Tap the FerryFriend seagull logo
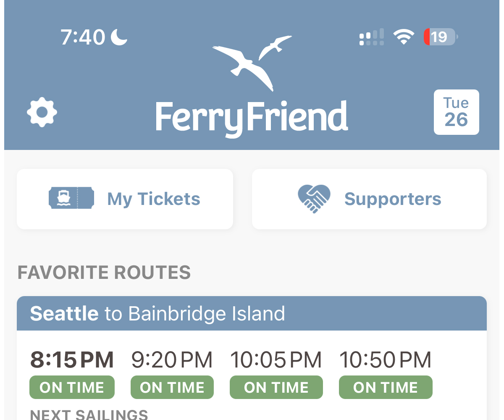504x420 pixels. (251, 63)
